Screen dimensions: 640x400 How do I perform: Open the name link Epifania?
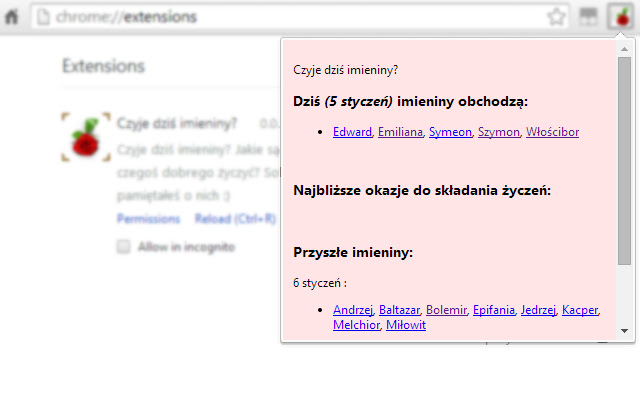[494, 310]
